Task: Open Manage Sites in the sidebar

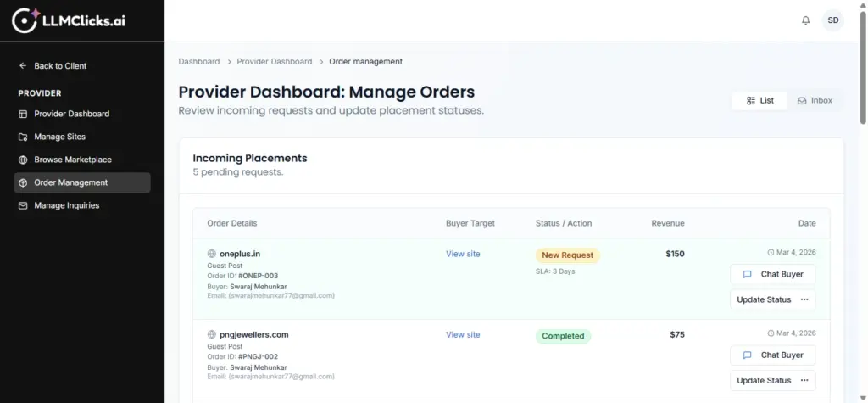Action: pos(59,137)
